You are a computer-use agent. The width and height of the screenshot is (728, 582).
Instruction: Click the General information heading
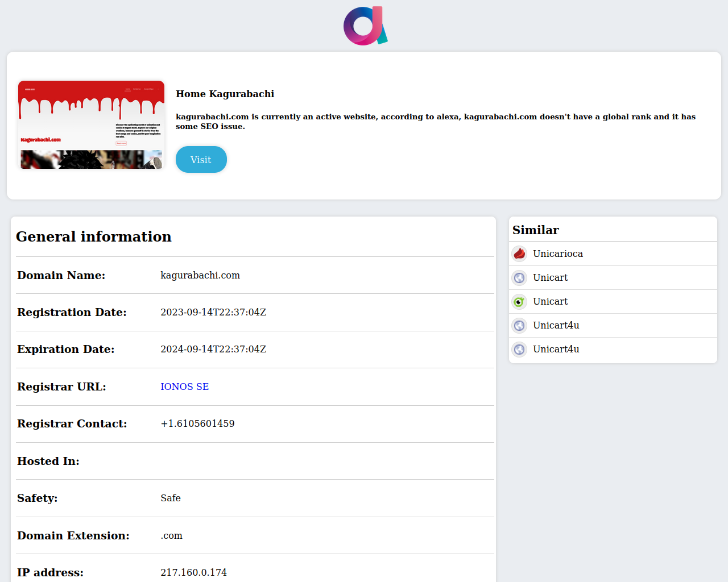point(94,236)
